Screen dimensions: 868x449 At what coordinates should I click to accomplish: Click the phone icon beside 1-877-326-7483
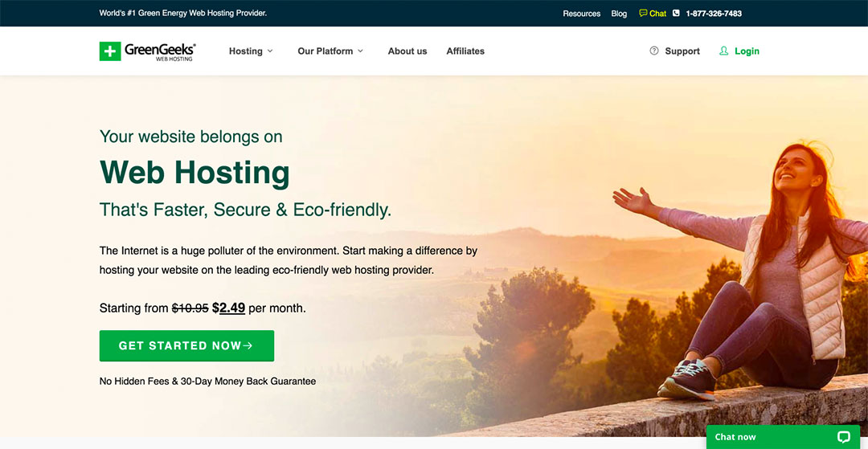[x=676, y=14]
